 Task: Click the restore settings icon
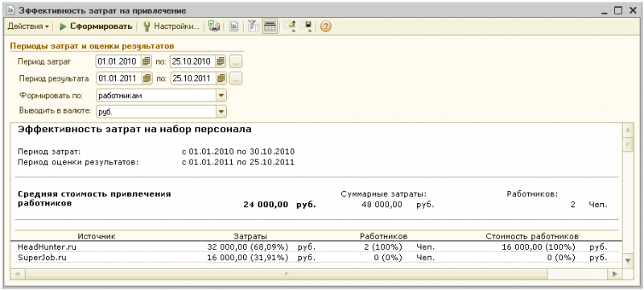tap(290, 27)
